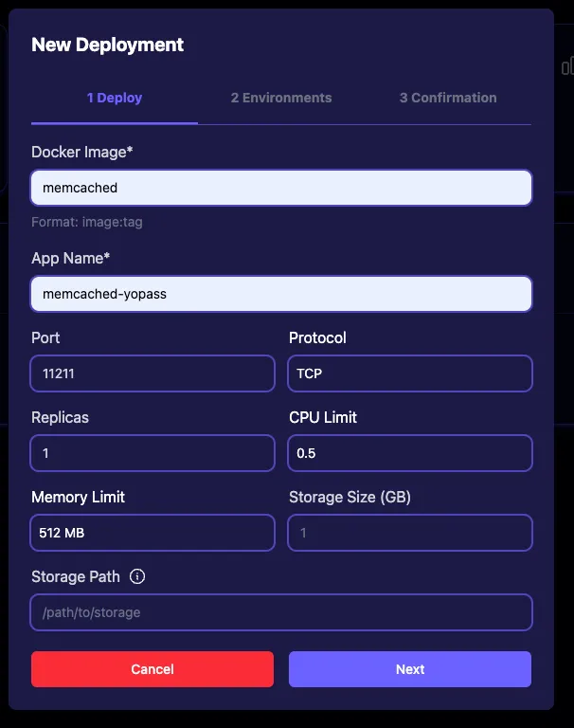The image size is (574, 728).
Task: Select the Port field showing 11211
Action: [x=152, y=373]
